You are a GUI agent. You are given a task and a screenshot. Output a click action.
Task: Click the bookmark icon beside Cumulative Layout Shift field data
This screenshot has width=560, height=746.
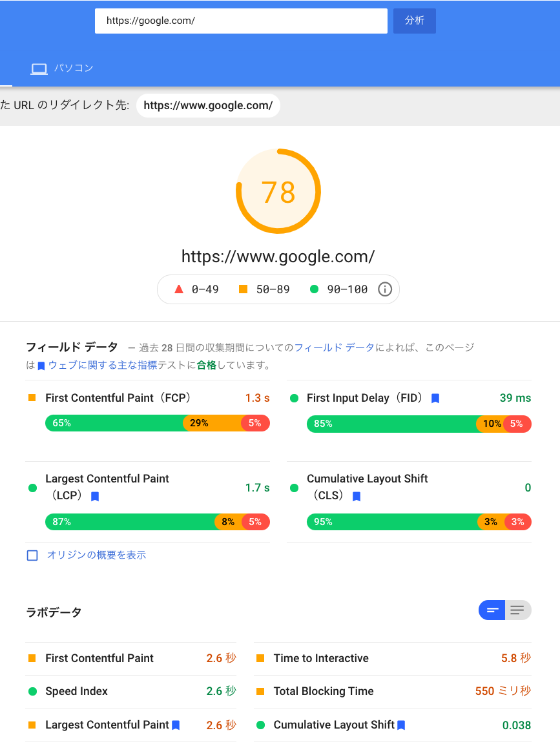(x=356, y=496)
